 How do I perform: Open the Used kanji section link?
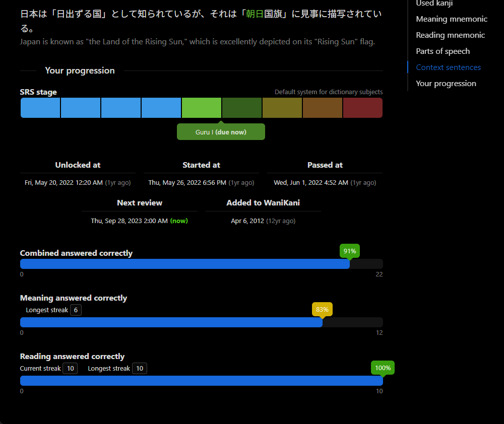pyautogui.click(x=434, y=3)
